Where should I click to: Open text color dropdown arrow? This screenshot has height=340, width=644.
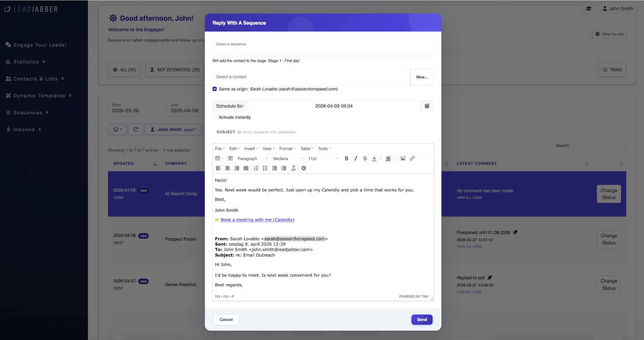pos(381,158)
